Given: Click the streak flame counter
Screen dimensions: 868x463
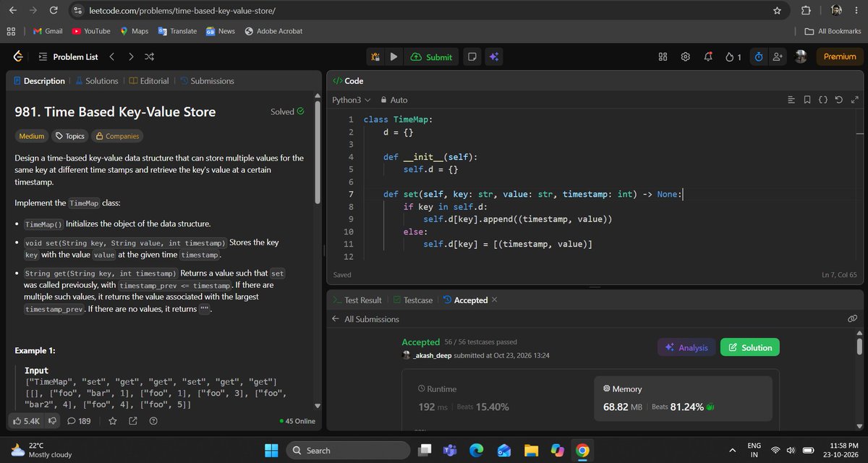Looking at the screenshot, I should pyautogui.click(x=733, y=56).
